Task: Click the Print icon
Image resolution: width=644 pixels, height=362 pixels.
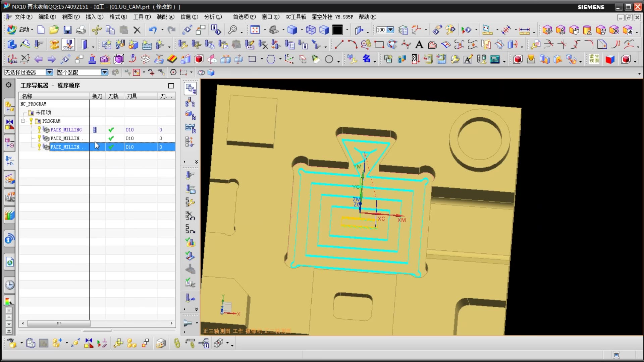Action: (81, 30)
